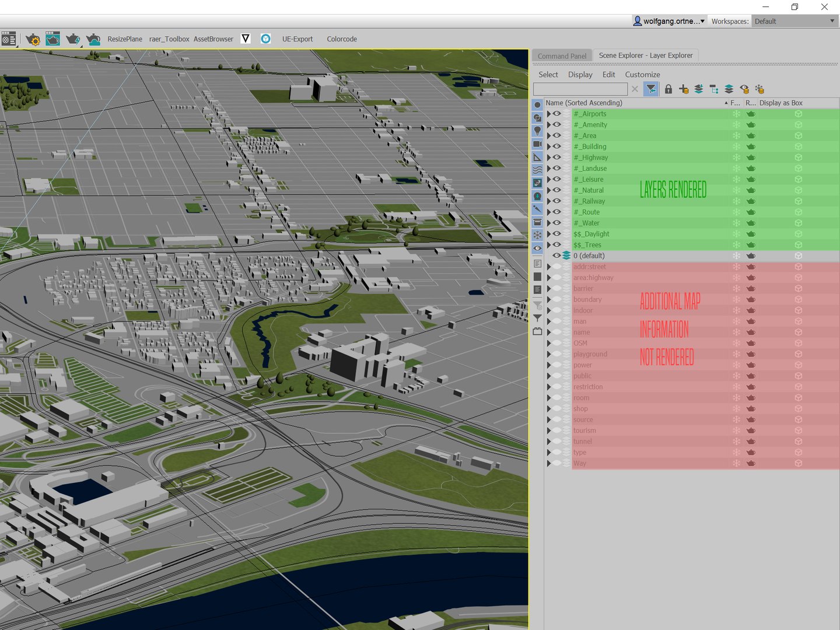This screenshot has height=630, width=840.
Task: Toggle Display as Box for $$_Daylight layer
Action: [799, 234]
